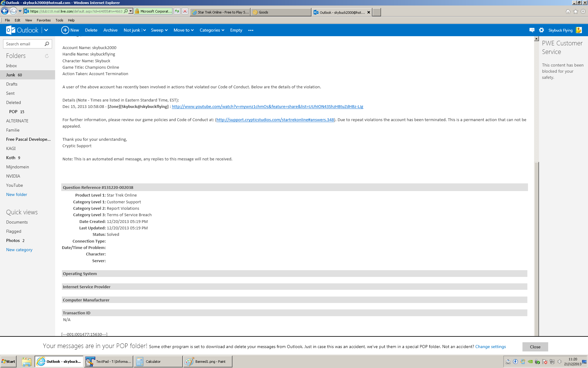Click the New message plus icon
Image resolution: width=588 pixels, height=368 pixels.
(x=65, y=30)
